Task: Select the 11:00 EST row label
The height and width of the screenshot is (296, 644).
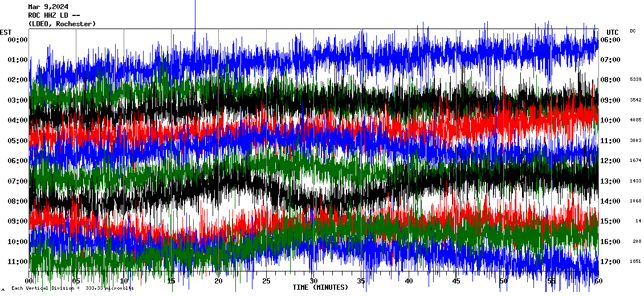Action: pos(18,262)
